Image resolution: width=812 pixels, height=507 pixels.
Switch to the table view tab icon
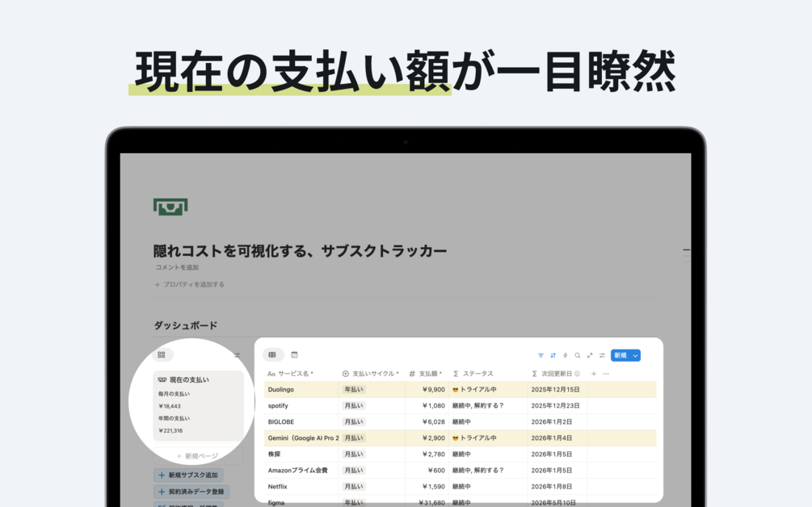272,355
